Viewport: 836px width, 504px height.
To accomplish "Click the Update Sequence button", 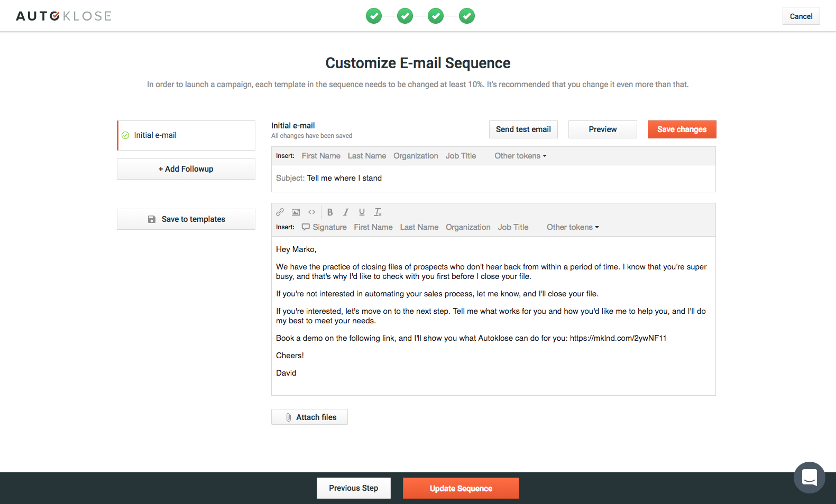I will pos(461,488).
